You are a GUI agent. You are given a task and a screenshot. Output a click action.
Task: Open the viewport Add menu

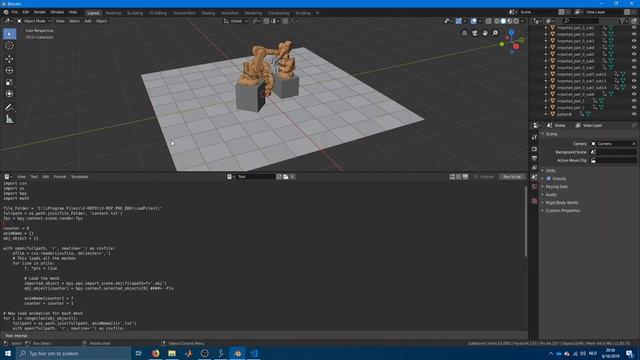click(x=88, y=21)
